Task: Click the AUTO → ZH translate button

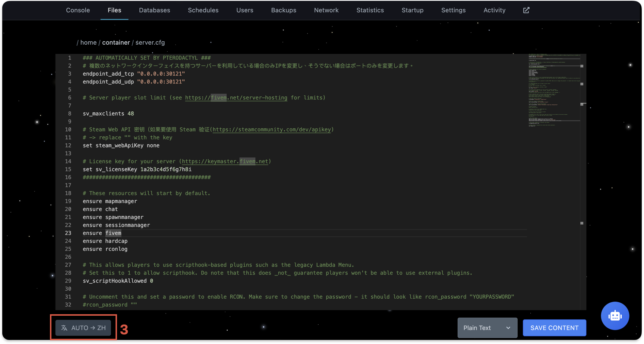Action: tap(83, 328)
